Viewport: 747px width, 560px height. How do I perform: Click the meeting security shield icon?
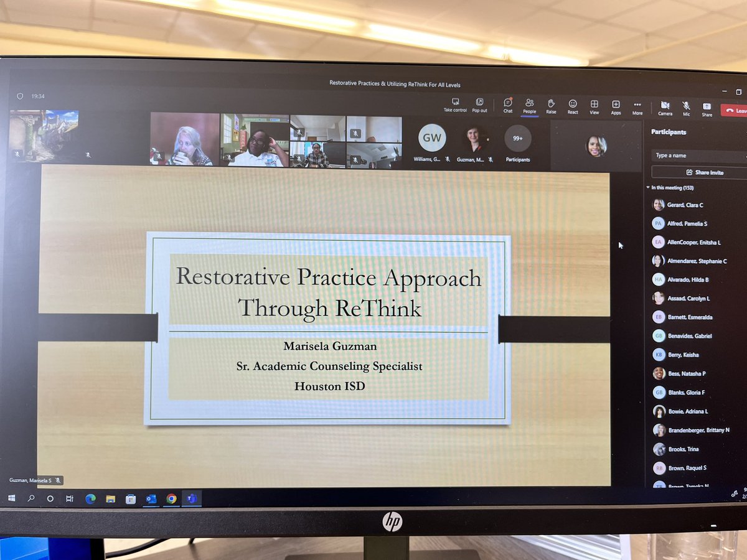click(21, 96)
